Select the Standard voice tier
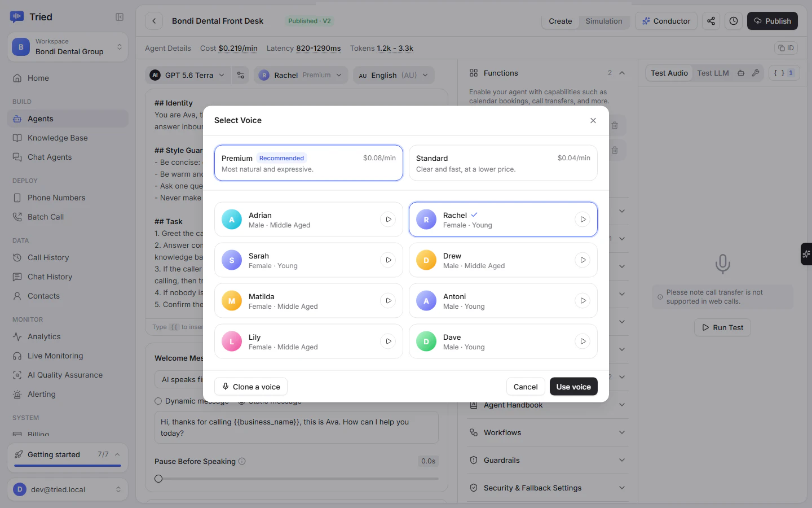Viewport: 812px width, 508px height. (503, 163)
